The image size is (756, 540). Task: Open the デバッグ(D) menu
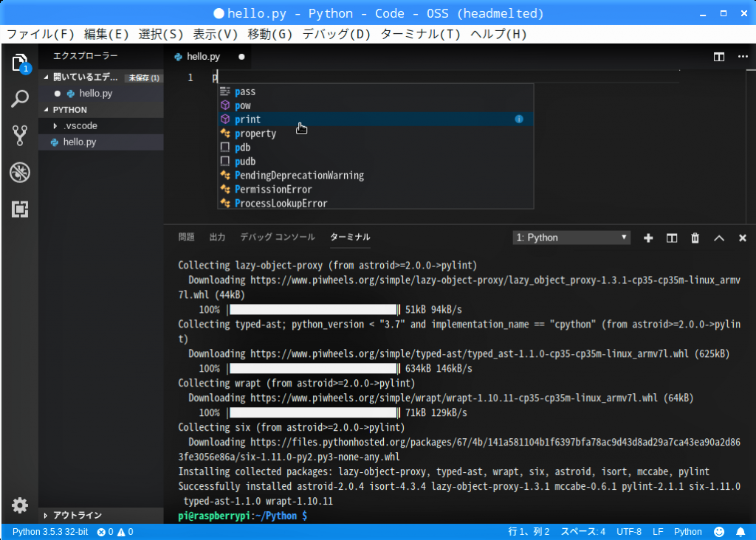tap(337, 34)
